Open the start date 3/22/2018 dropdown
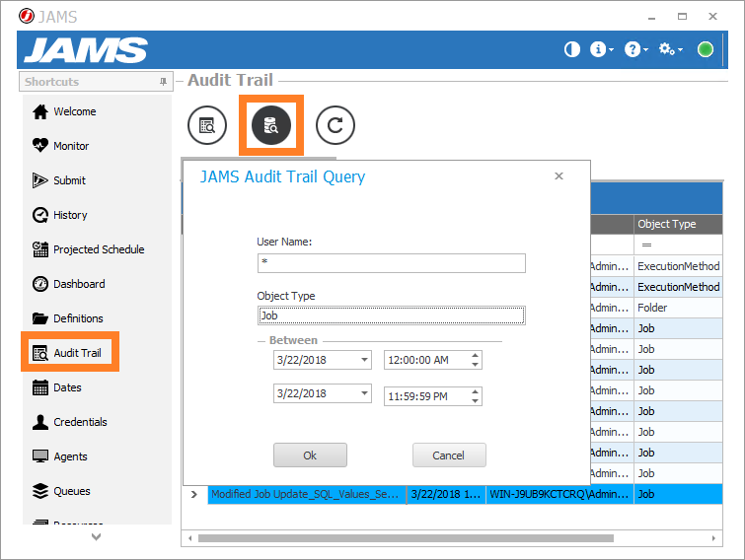The height and width of the screenshot is (560, 745). [x=364, y=360]
